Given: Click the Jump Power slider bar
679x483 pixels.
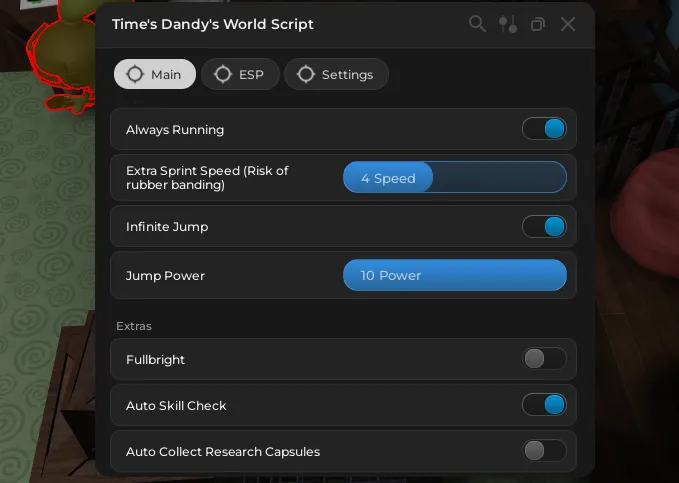Looking at the screenshot, I should point(454,275).
